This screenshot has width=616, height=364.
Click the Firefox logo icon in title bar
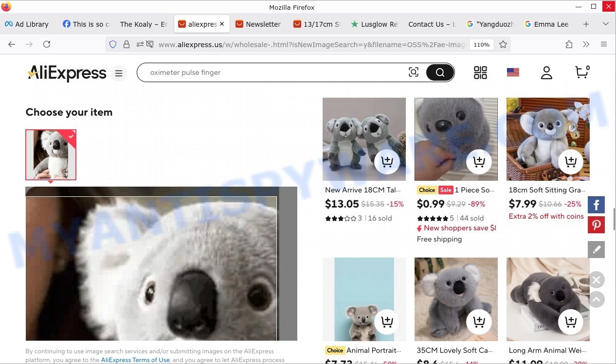coord(6,7)
